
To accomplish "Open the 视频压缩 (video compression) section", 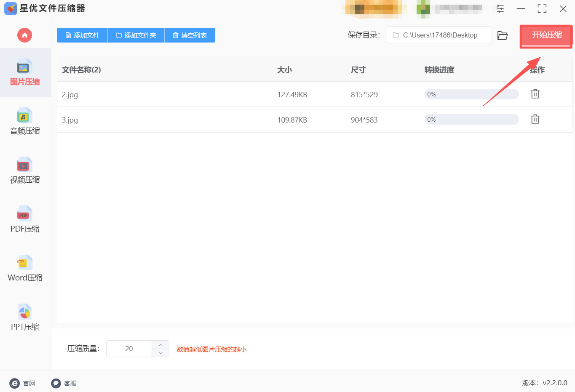I will (x=24, y=171).
